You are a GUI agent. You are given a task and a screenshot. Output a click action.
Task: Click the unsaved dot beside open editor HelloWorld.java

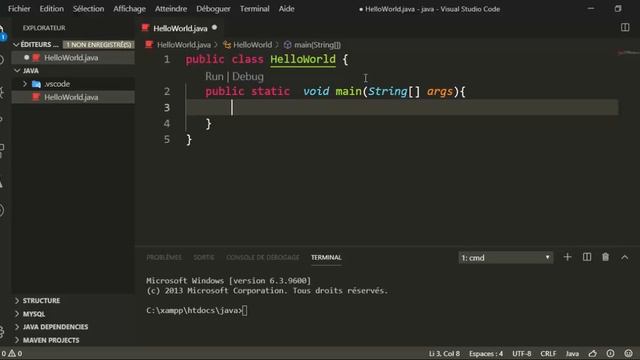[27, 58]
